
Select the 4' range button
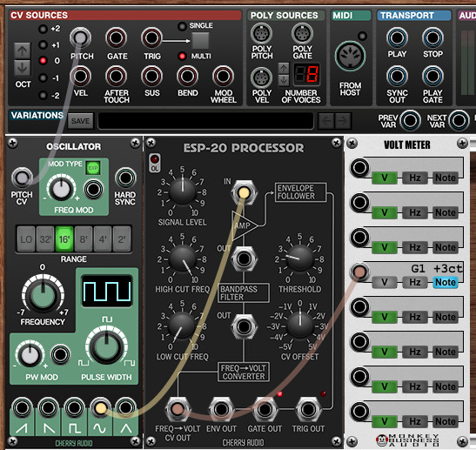pos(103,239)
